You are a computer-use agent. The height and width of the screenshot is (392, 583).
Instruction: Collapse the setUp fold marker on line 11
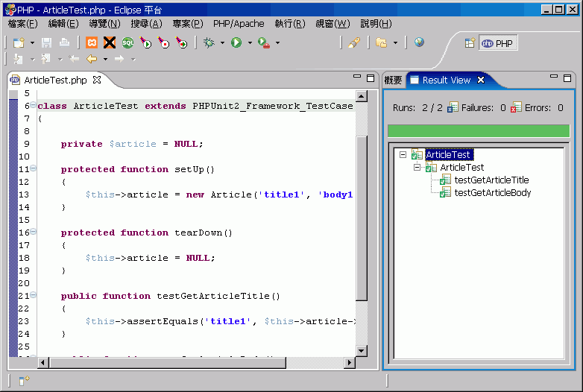(33, 168)
